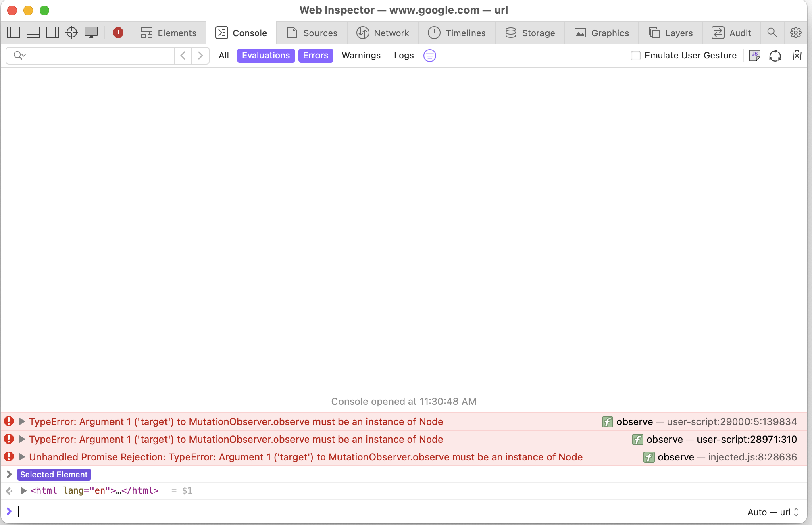Image resolution: width=812 pixels, height=525 pixels.
Task: Enable Emulate User Gesture checkbox
Action: [636, 56]
